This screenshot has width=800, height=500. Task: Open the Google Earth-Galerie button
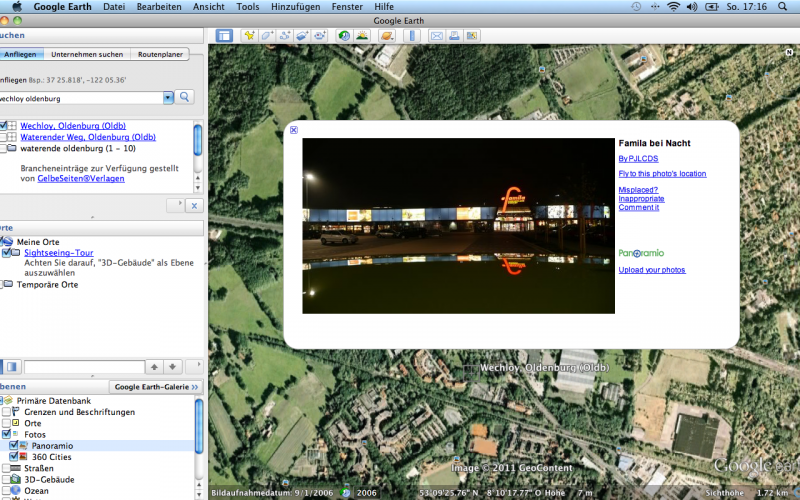[x=155, y=386]
